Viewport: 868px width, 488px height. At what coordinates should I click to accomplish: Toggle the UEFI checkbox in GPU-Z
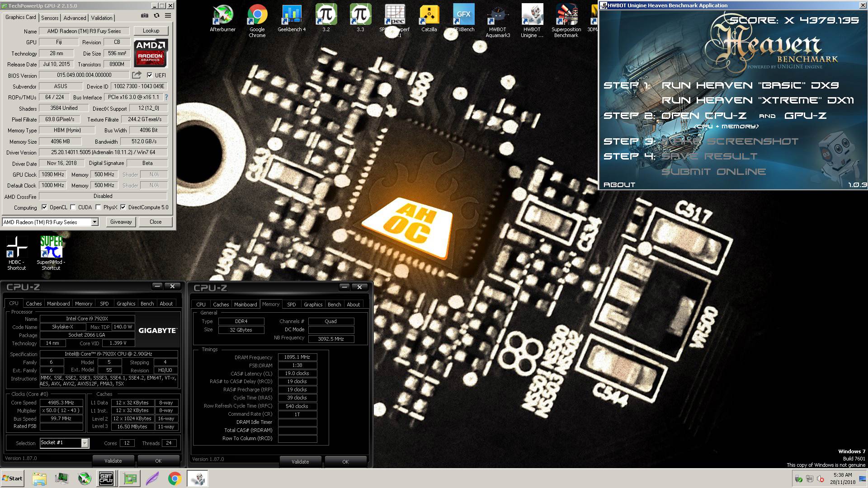click(150, 75)
